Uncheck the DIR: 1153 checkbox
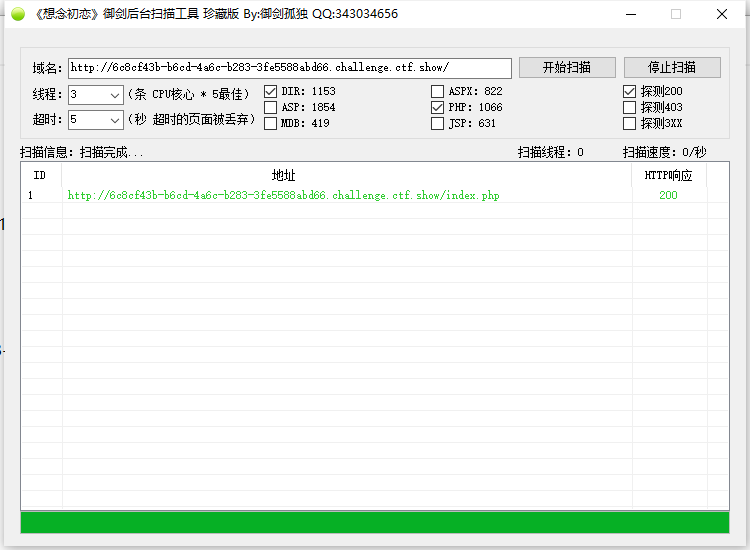 click(x=270, y=91)
